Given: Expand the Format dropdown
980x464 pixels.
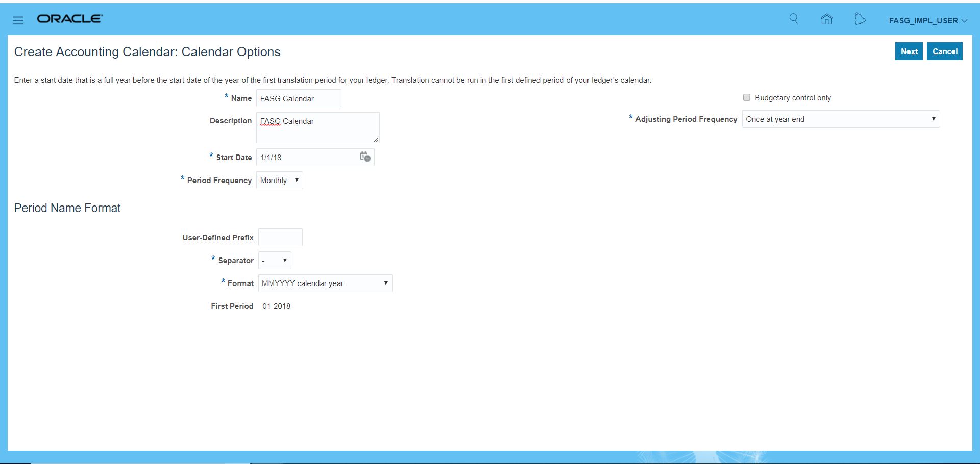Looking at the screenshot, I should coord(325,283).
